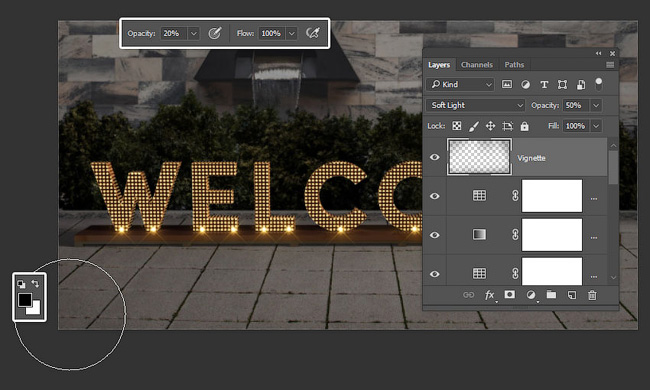650x390 pixels.
Task: Edit the Fill 100% field
Action: (x=576, y=126)
